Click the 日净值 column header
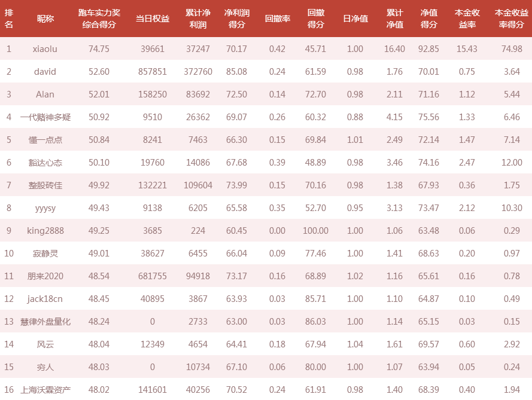Screen dimensions: 532x400 click(x=355, y=19)
